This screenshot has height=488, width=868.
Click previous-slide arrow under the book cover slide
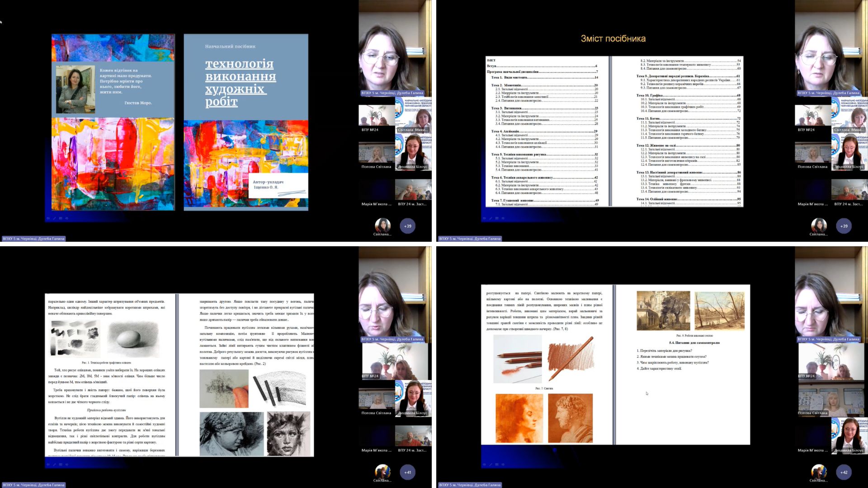pyautogui.click(x=48, y=218)
